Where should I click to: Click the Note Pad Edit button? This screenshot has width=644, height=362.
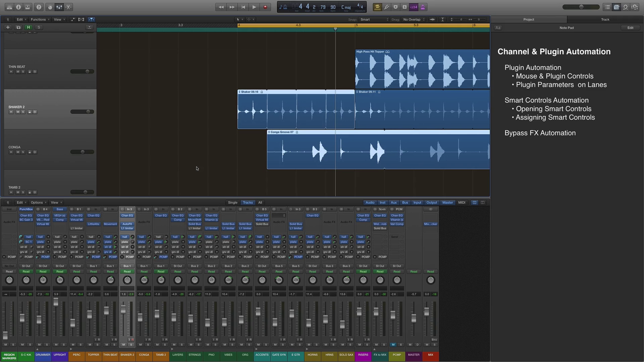pyautogui.click(x=630, y=28)
